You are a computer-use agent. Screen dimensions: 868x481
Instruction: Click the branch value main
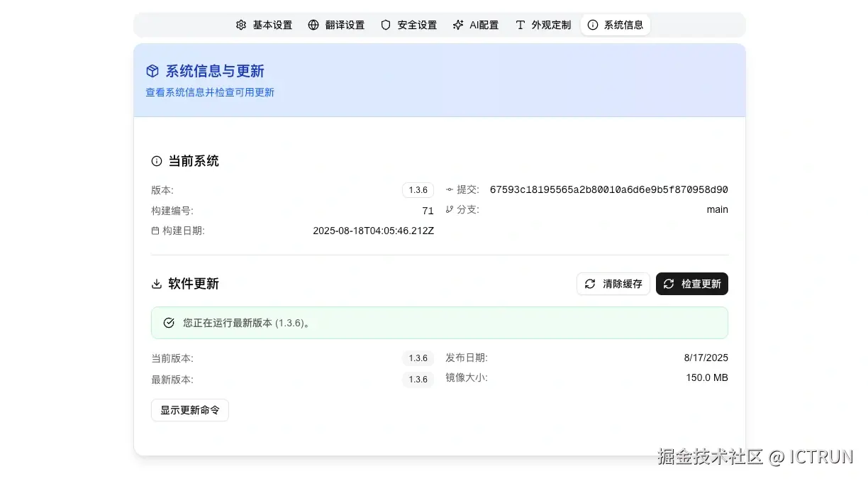click(718, 209)
